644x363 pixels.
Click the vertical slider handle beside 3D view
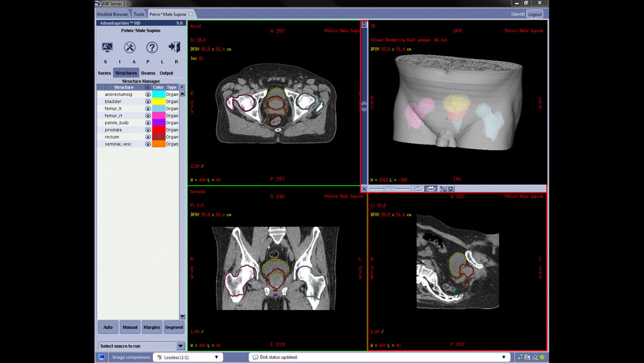(364, 107)
